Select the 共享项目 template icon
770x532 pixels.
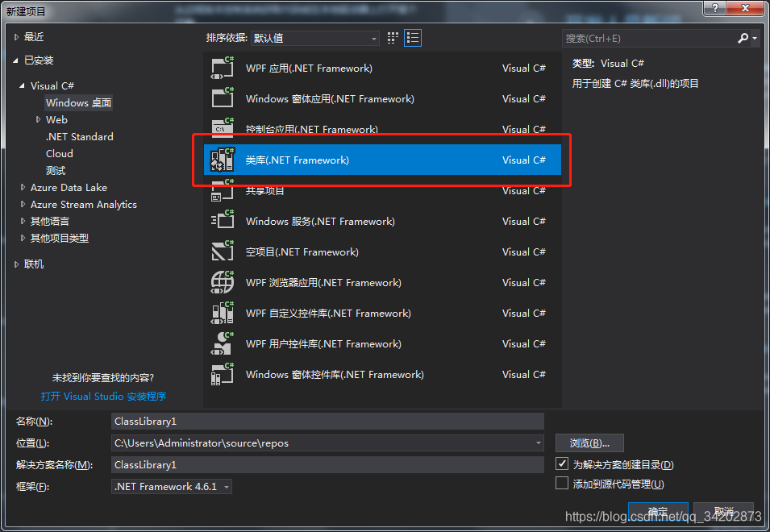point(223,190)
